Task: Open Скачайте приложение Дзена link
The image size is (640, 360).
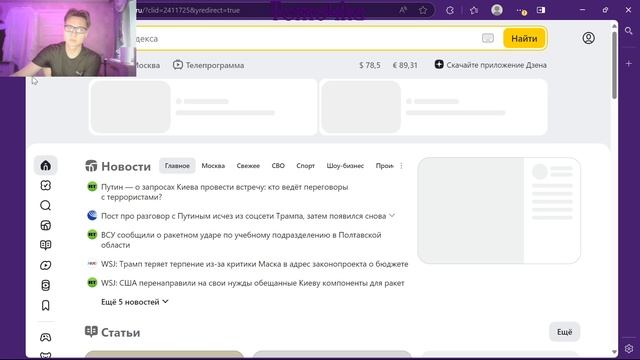Action: pyautogui.click(x=496, y=65)
